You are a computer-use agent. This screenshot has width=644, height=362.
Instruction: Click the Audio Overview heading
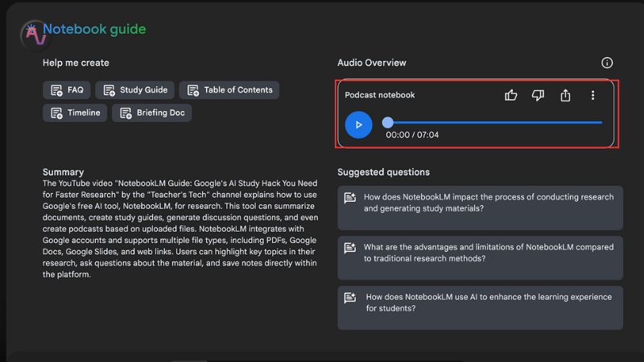372,63
